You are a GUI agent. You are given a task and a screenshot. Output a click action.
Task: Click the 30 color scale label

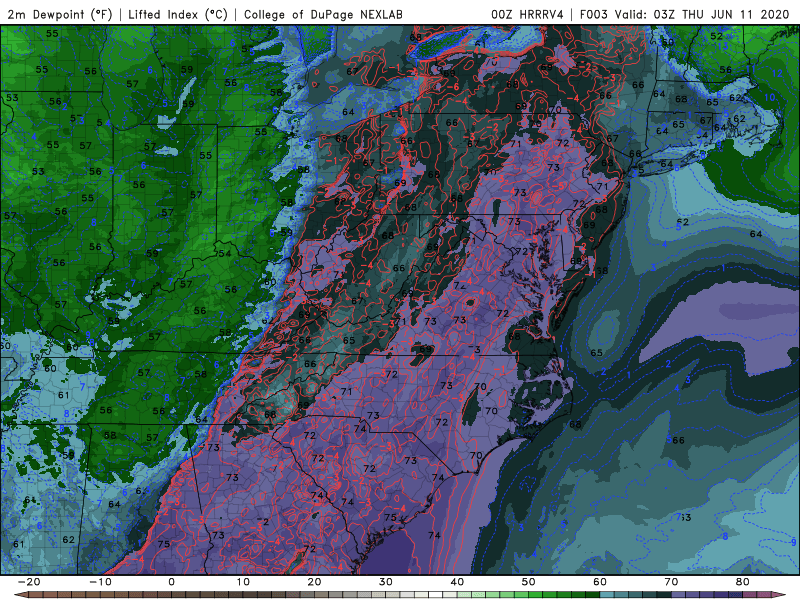(386, 582)
